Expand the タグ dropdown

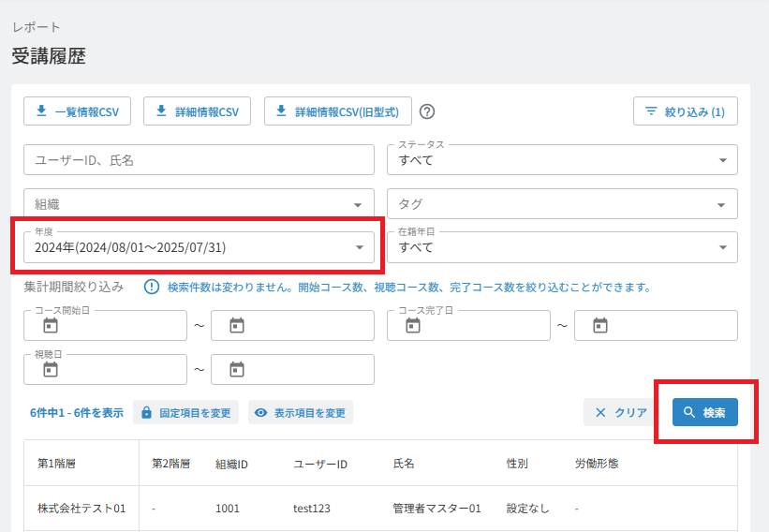[562, 204]
